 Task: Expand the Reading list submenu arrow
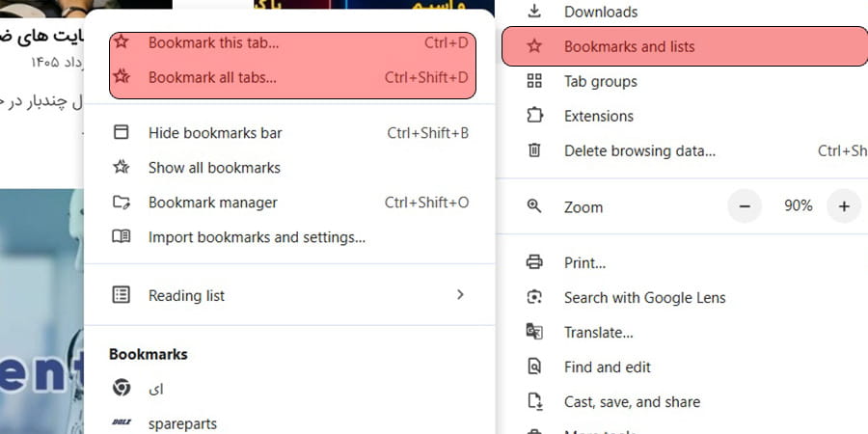tap(460, 295)
